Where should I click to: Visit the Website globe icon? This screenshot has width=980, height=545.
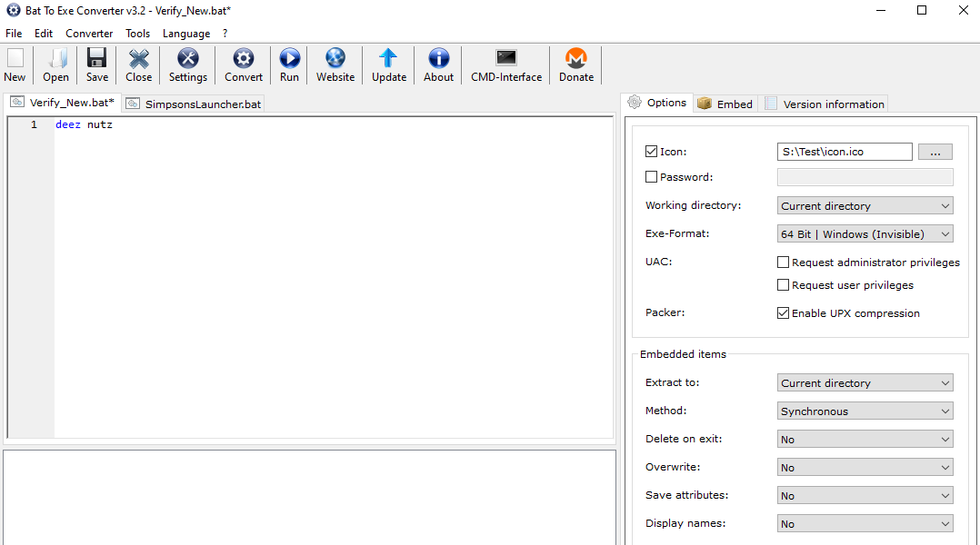coord(335,58)
